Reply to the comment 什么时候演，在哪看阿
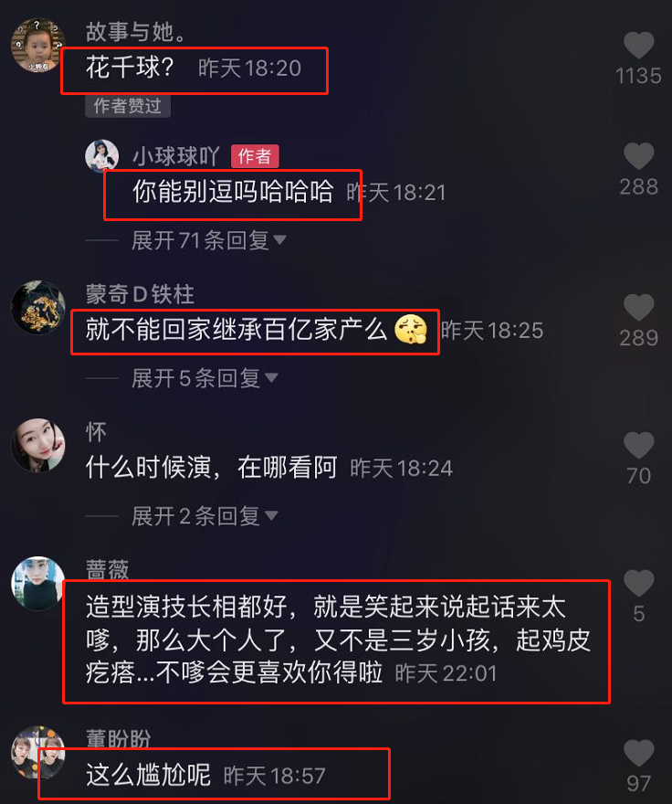The image size is (672, 804). (x=211, y=468)
